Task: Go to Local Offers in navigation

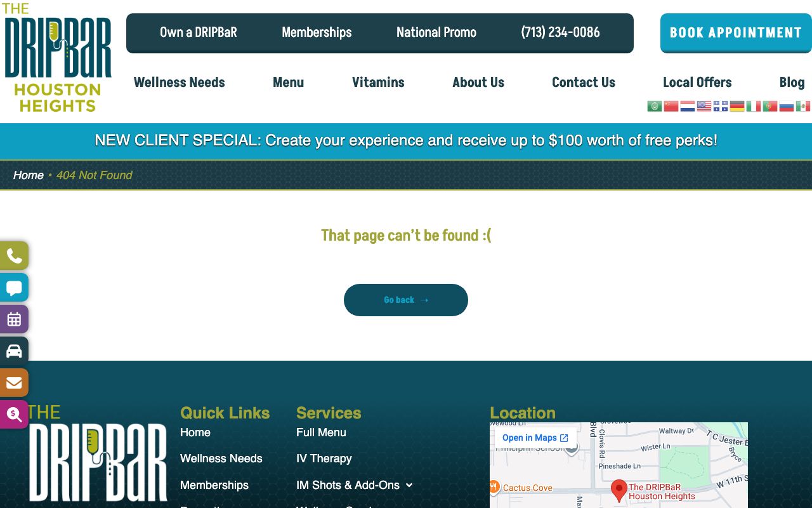Action: (697, 83)
